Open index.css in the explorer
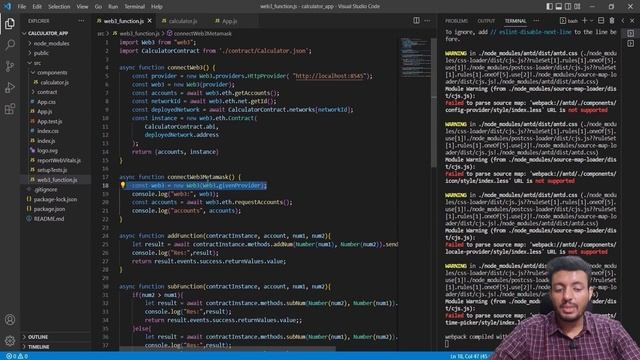Image resolution: width=640 pixels, height=360 pixels. tap(48, 131)
